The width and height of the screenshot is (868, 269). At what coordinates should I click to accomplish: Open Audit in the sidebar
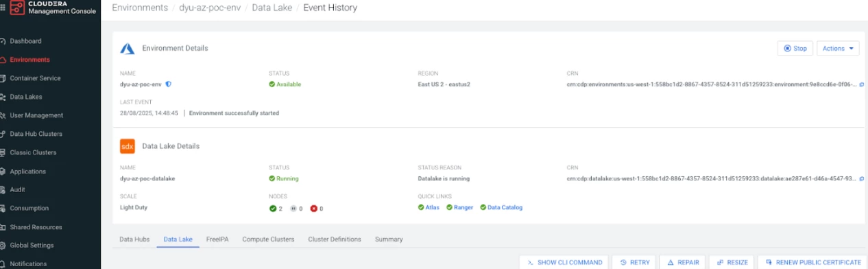[x=18, y=189]
